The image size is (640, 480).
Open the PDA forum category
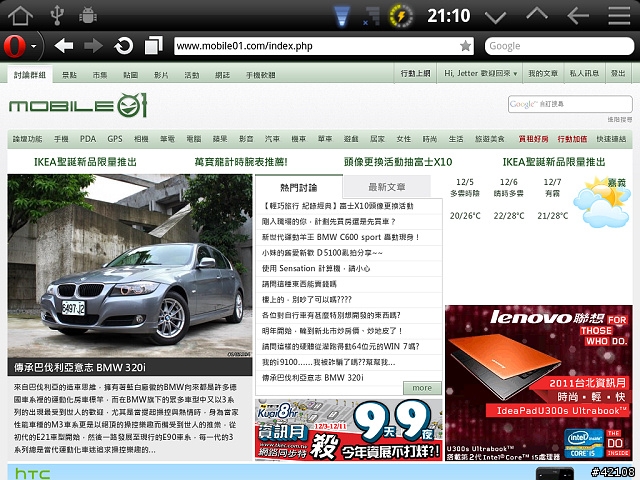click(x=88, y=139)
